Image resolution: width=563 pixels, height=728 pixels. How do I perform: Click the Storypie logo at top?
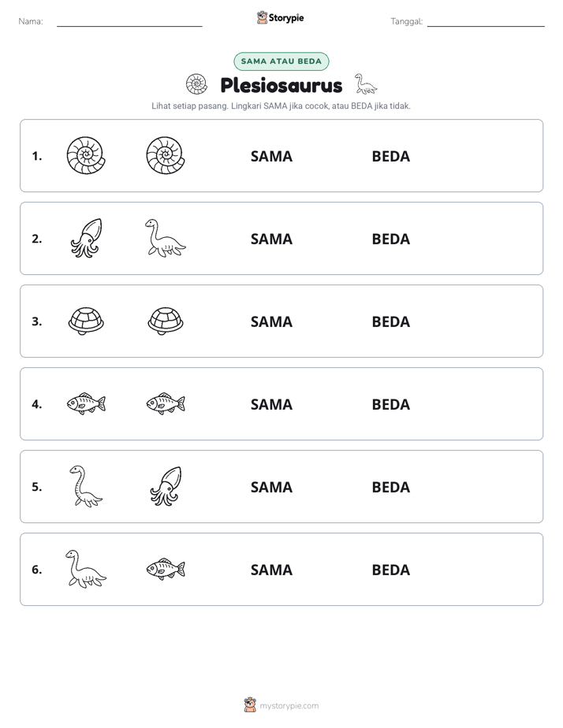(281, 17)
